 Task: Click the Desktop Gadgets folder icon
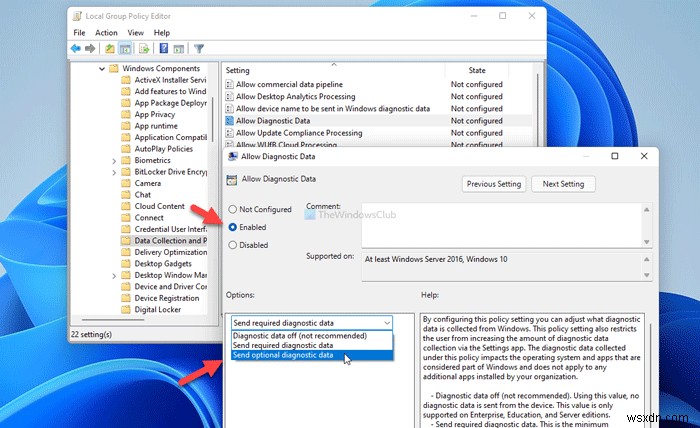point(126,264)
